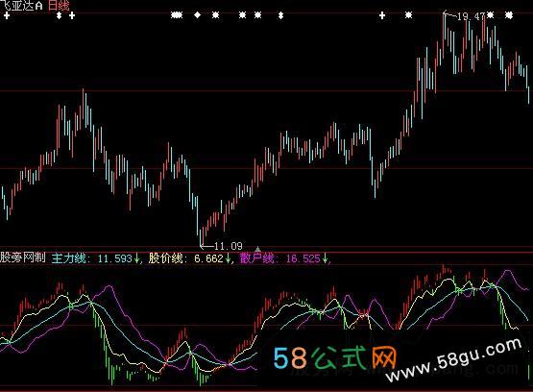Click the www.58gu.com watermark link

point(454,360)
